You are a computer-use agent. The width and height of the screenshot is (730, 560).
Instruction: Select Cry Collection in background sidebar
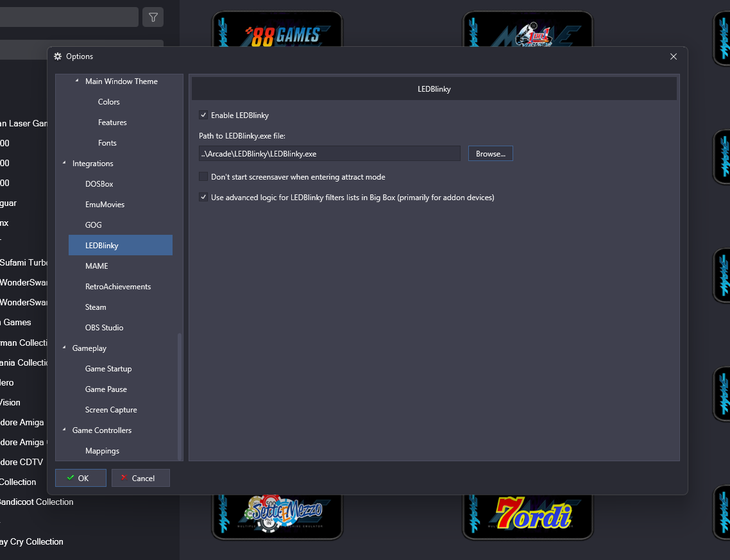coord(31,541)
